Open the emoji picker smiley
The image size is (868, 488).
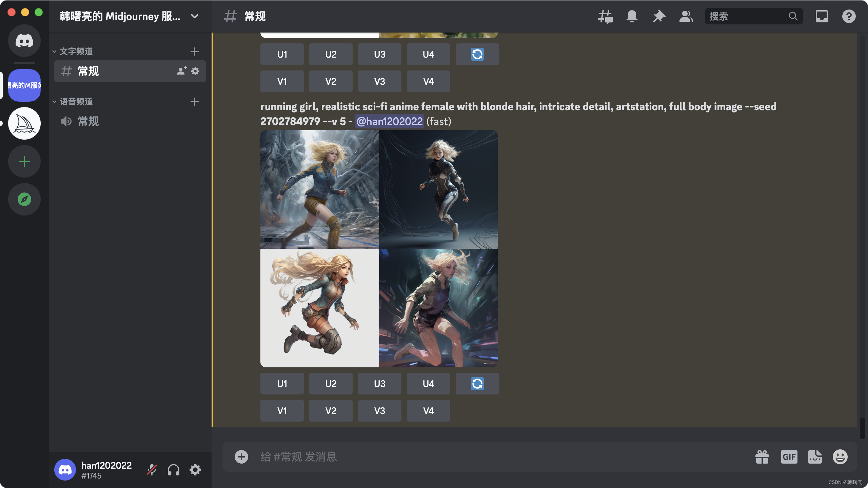tap(840, 457)
